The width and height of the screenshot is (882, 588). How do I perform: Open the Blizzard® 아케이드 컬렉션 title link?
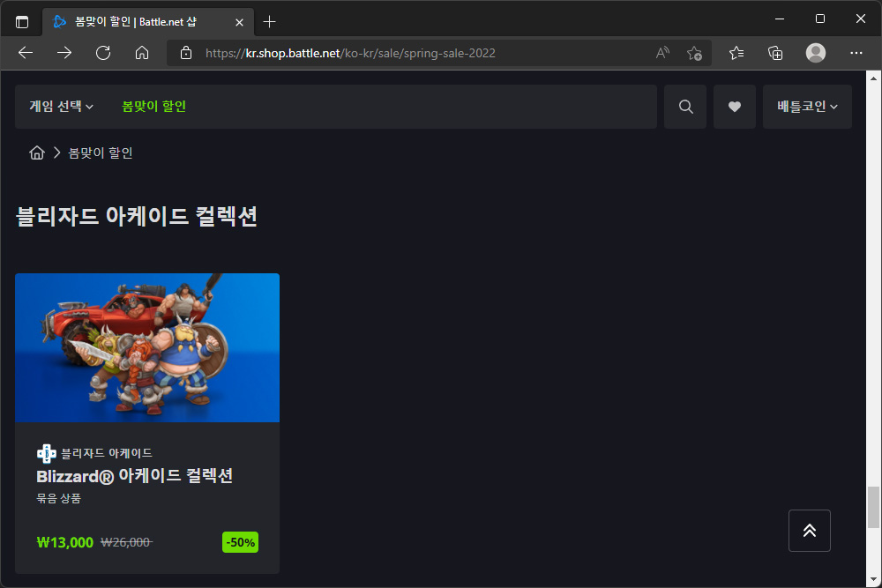click(x=134, y=476)
